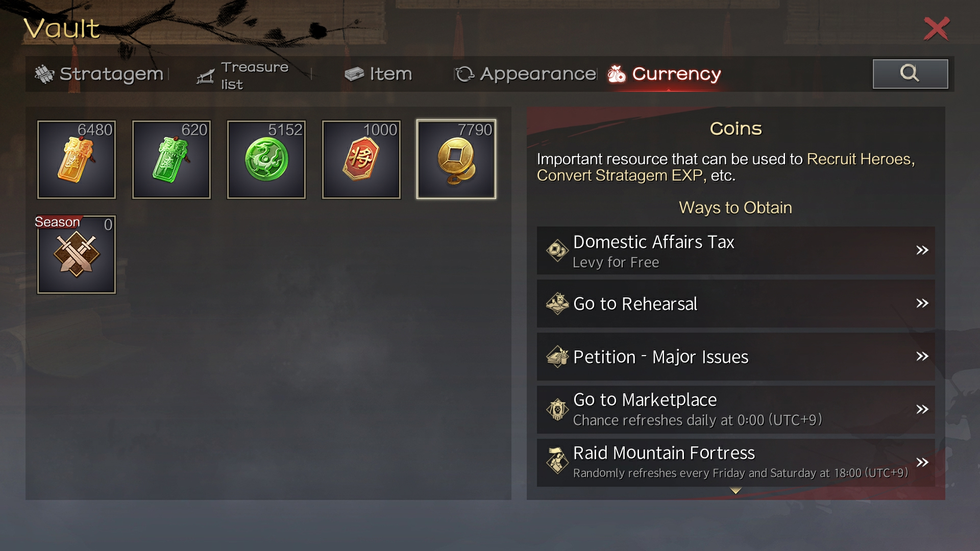Expand Go to Marketplace double chevron

tap(922, 409)
